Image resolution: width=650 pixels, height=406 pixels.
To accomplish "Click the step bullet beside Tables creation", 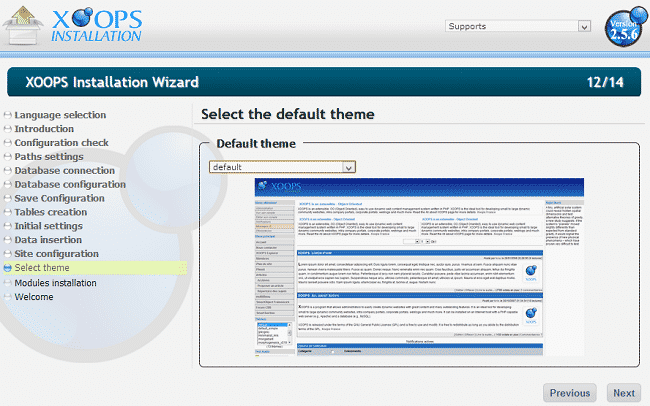I will pos(7,212).
